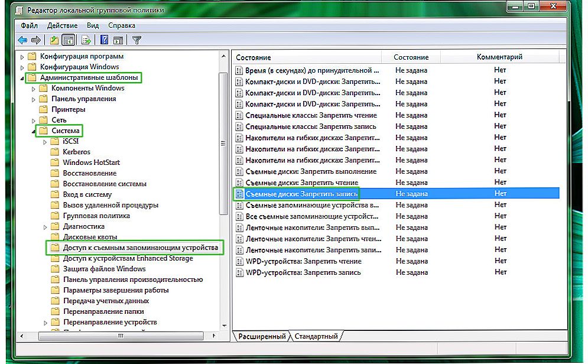Click the policy icon of Время (в секундах) row
Viewport: 588px width, 364px height.
click(239, 70)
